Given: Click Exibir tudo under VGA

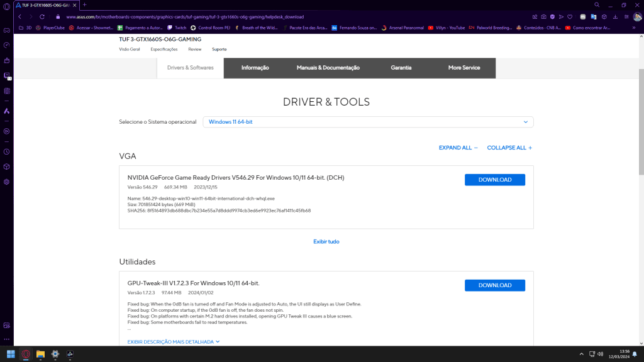Looking at the screenshot, I should pyautogui.click(x=326, y=242).
